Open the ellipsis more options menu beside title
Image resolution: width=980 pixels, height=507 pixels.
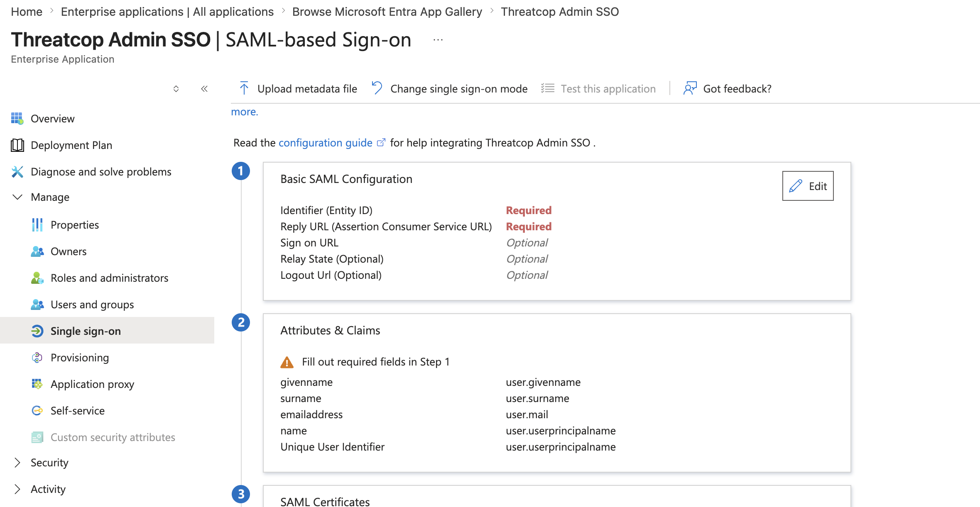pos(438,40)
